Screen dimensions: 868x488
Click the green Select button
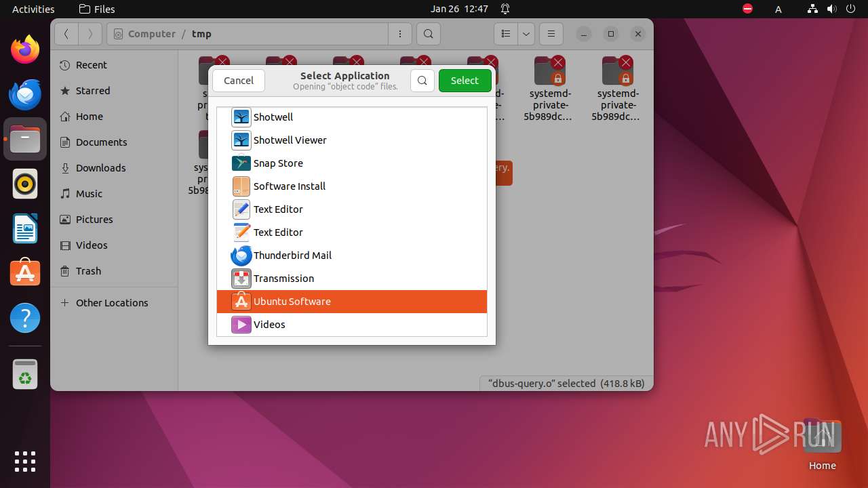[x=465, y=81]
